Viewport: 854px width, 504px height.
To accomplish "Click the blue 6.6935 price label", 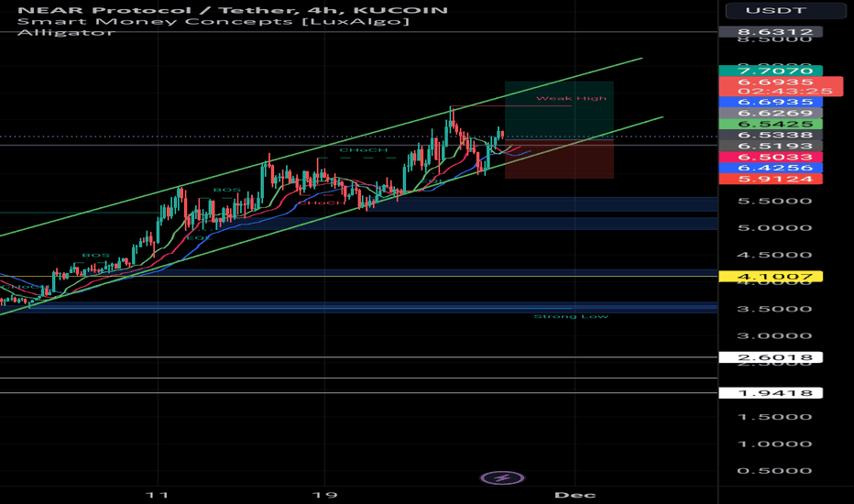I will point(771,102).
